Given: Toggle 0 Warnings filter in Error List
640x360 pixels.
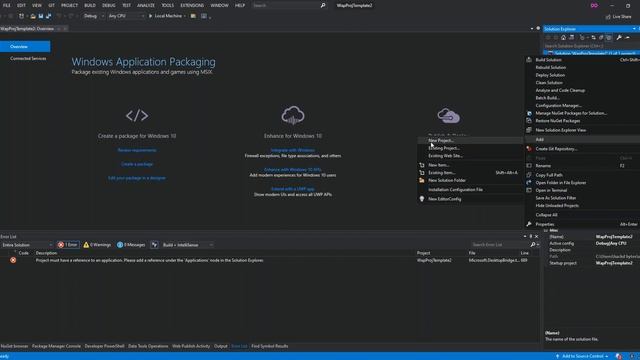Looking at the screenshot, I should click(97, 245).
